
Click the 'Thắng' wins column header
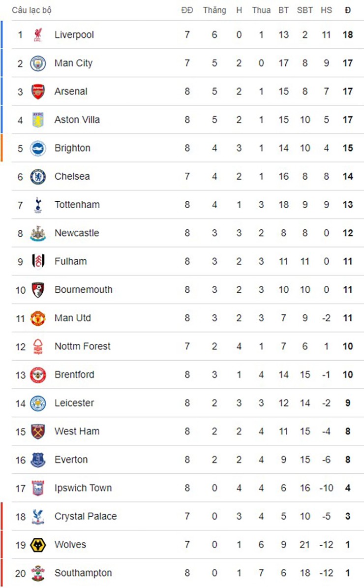214,10
